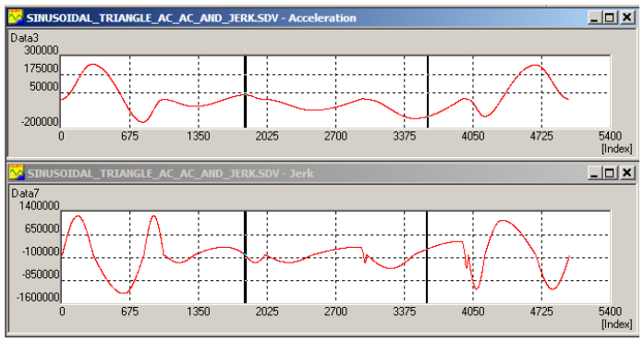This screenshot has height=343, width=644.
Task: Click 1400000 on the Jerk y-axis
Action: 39,205
